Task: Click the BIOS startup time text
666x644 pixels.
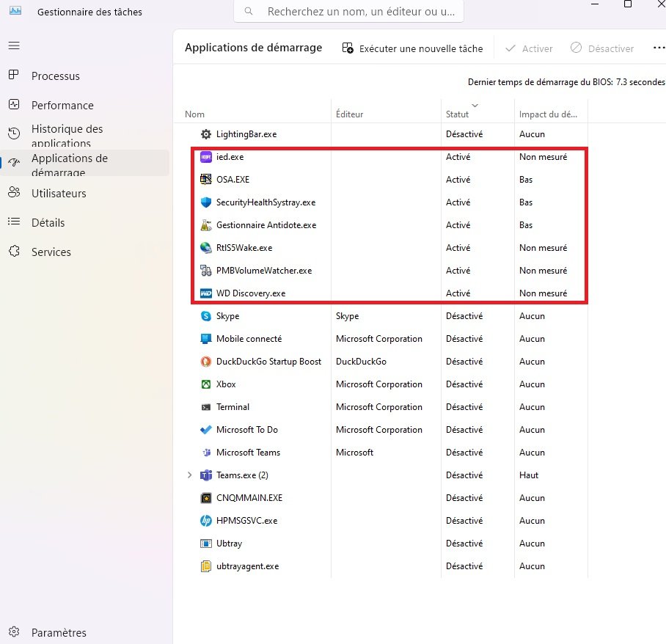Action: tap(566, 82)
